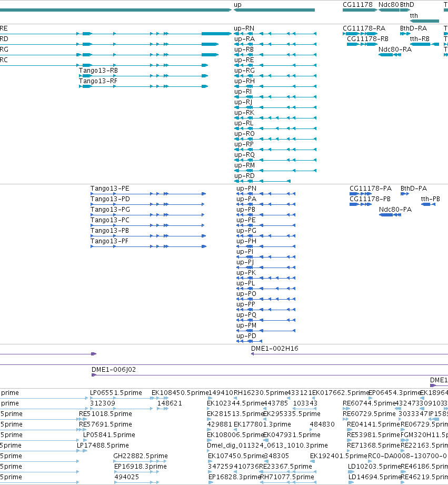Select the 484830 EST label
This screenshot has width=448, height=485.
(322, 424)
